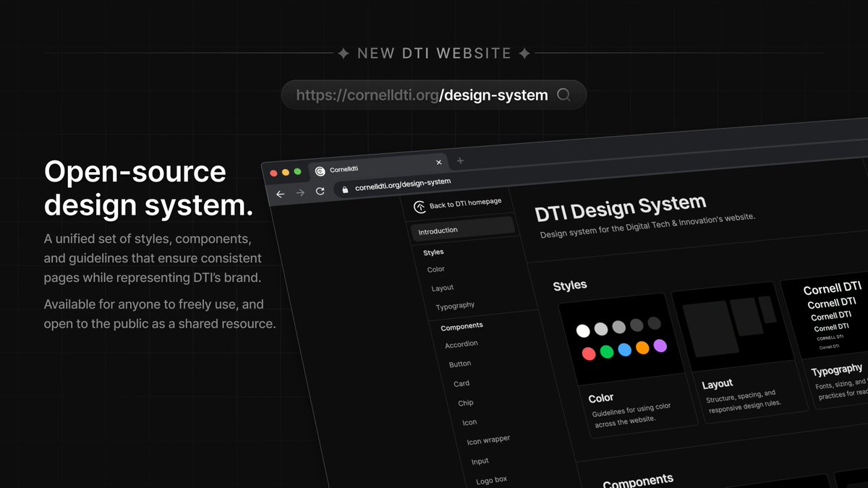868x488 pixels.
Task: Open Chip under Components
Action: click(466, 403)
